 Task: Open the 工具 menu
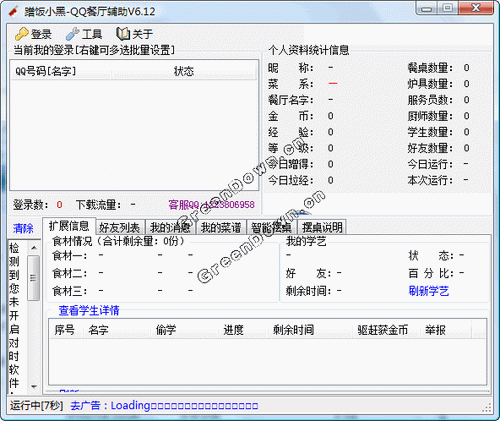coord(84,34)
